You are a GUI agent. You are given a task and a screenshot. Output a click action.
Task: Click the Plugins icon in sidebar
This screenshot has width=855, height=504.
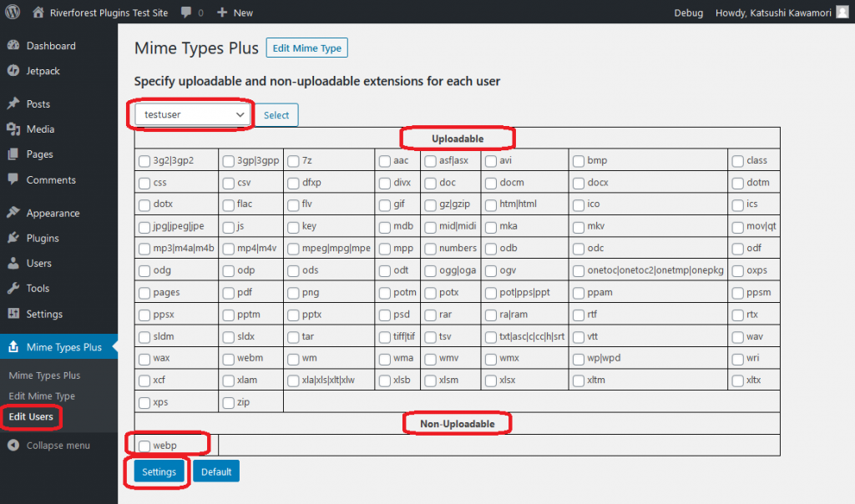(x=13, y=238)
